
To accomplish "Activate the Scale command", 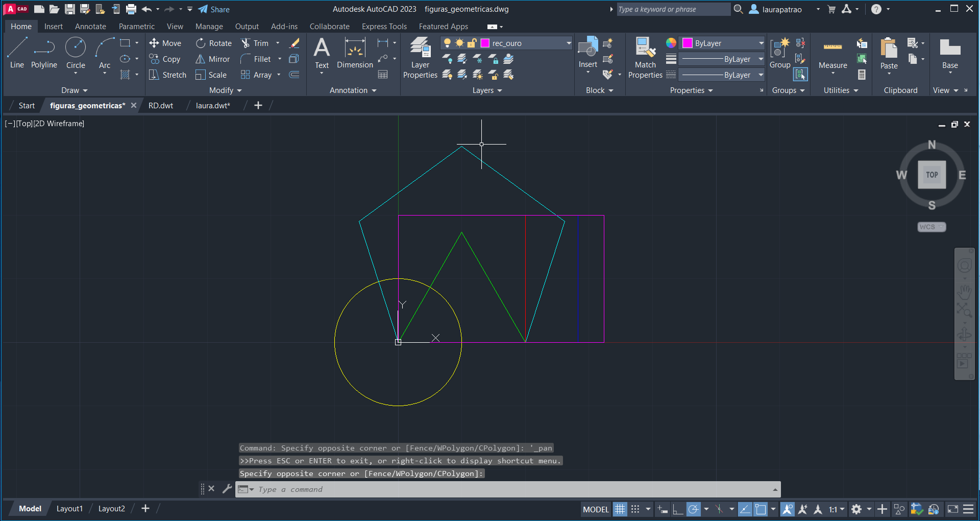I will tap(211, 75).
